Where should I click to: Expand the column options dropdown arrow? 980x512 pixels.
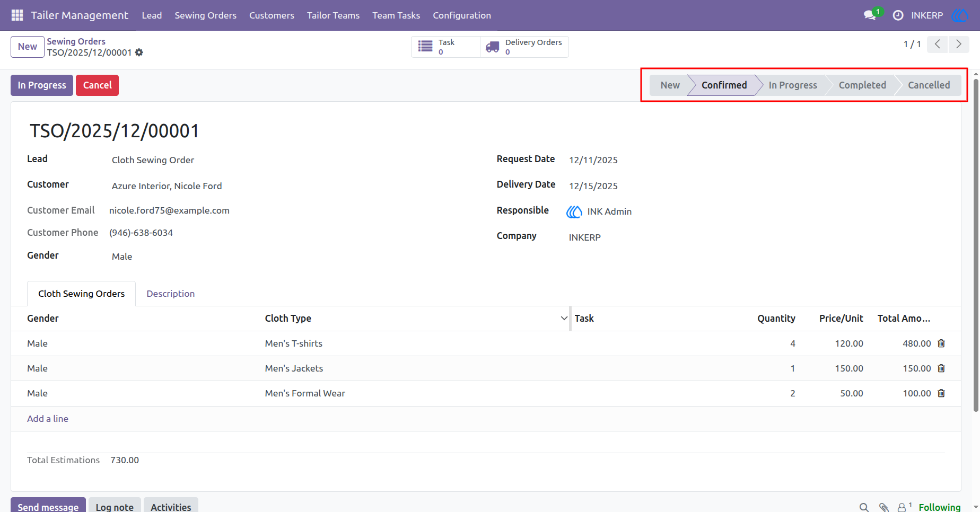[x=564, y=319]
